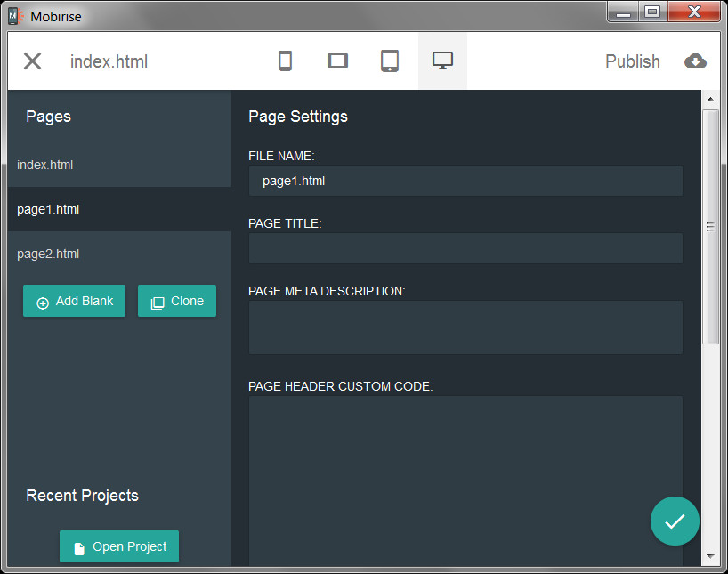
Task: Click the scrollbar down arrow
Action: click(x=710, y=556)
